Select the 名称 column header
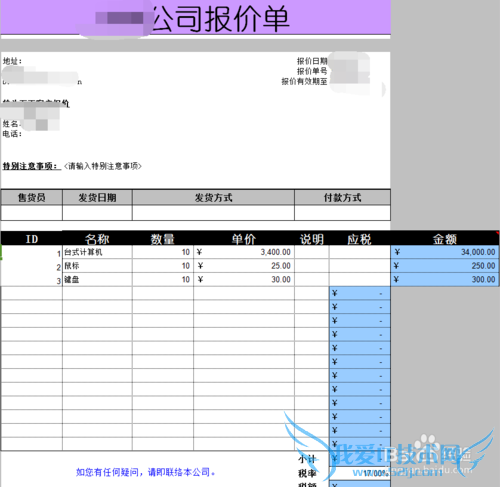The image size is (500, 487). pyautogui.click(x=97, y=239)
